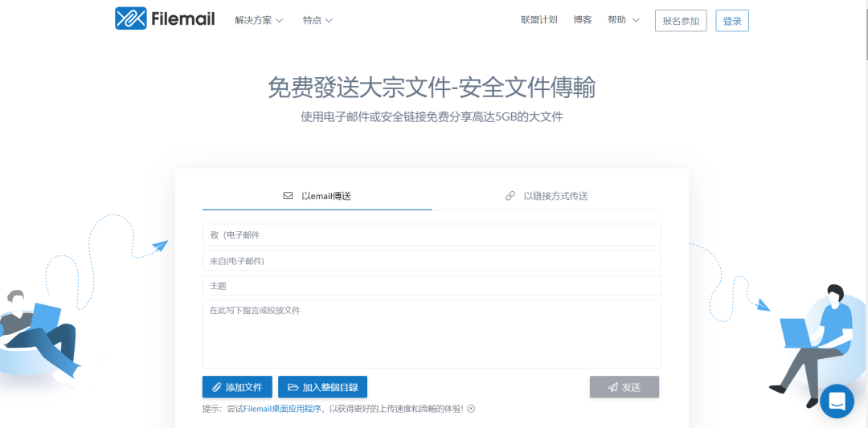Open the 帮助 dropdown menu
Screen dimensions: 868x428
click(623, 20)
